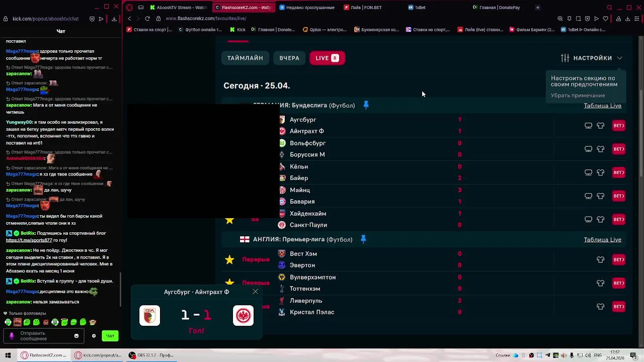
Task: Open BET link for Heidenheim match
Action: pos(619,219)
